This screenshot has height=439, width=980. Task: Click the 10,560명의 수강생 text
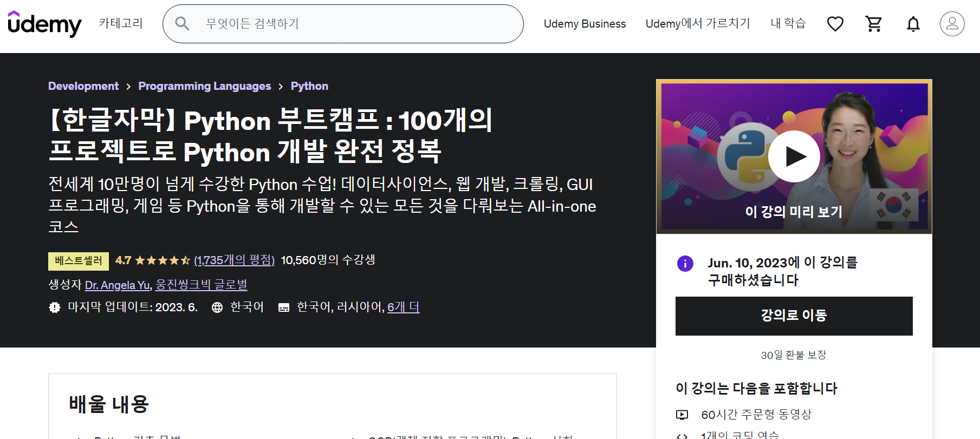pos(328,260)
